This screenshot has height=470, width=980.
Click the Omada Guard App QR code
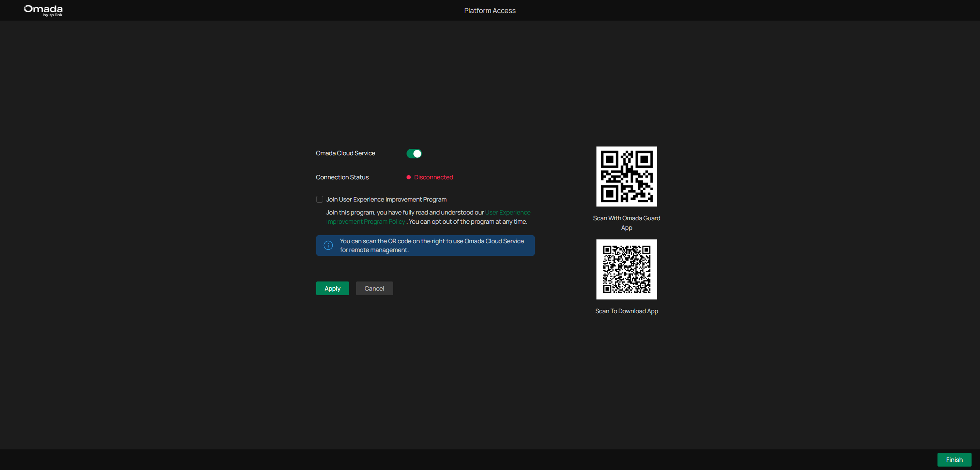tap(626, 177)
